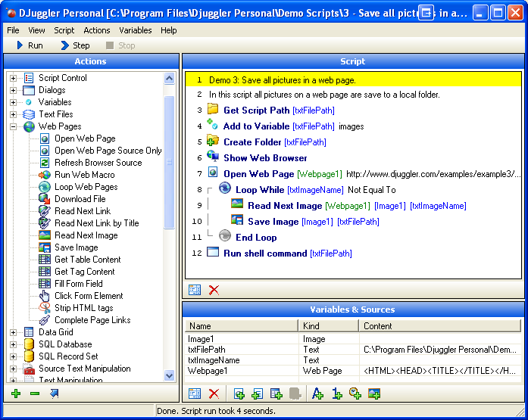Select the Read Next Link icon
This screenshot has height=420, width=528.
45,211
